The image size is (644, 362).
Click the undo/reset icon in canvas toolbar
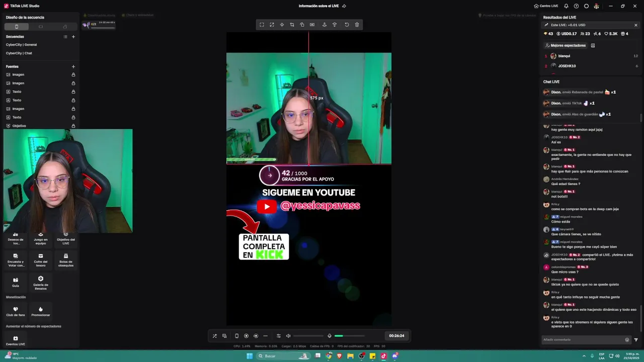pyautogui.click(x=347, y=25)
